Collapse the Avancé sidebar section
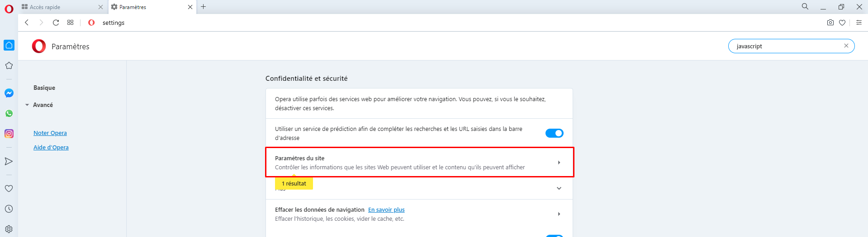The width and height of the screenshot is (868, 237). pos(39,105)
